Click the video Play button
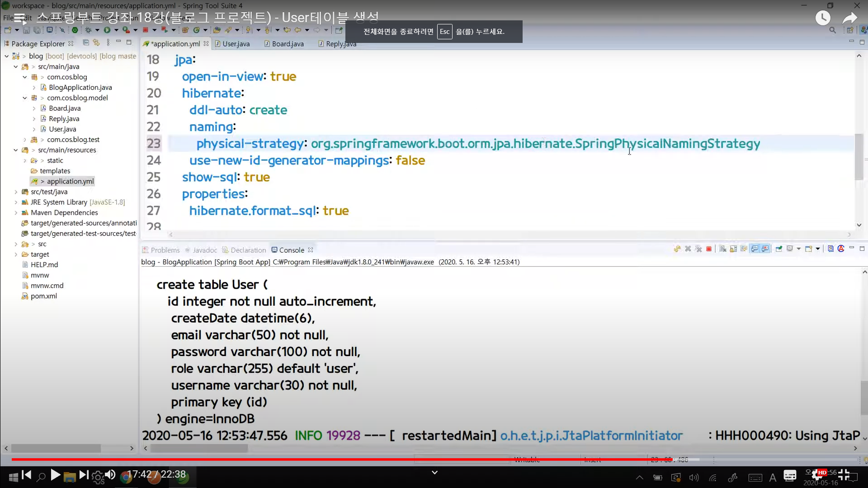The width and height of the screenshot is (868, 488). tap(55, 475)
